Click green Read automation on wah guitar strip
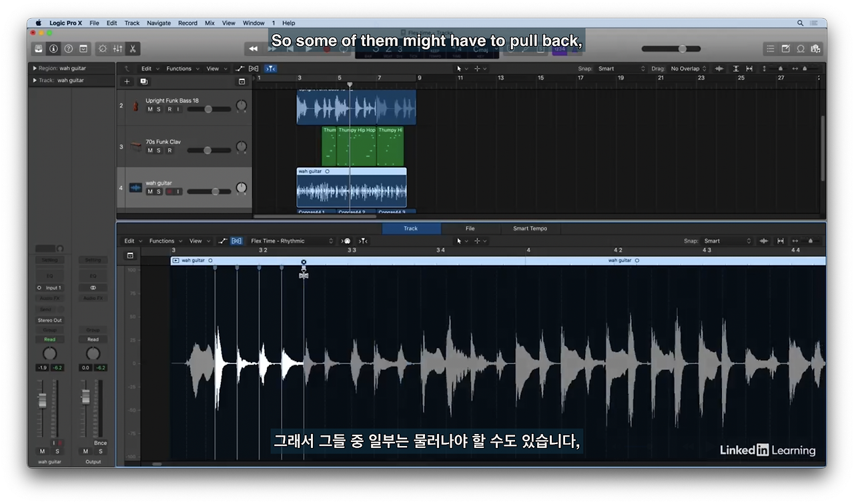 click(x=49, y=339)
